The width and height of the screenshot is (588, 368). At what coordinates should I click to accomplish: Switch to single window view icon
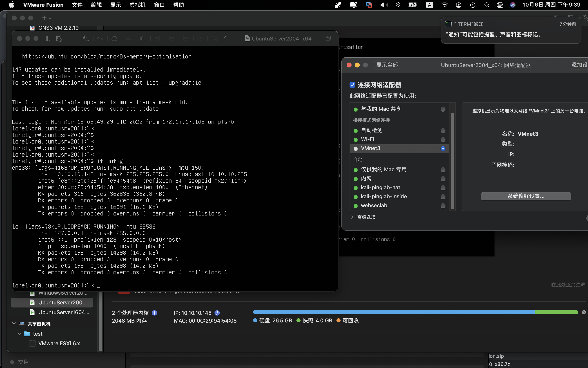point(328,38)
